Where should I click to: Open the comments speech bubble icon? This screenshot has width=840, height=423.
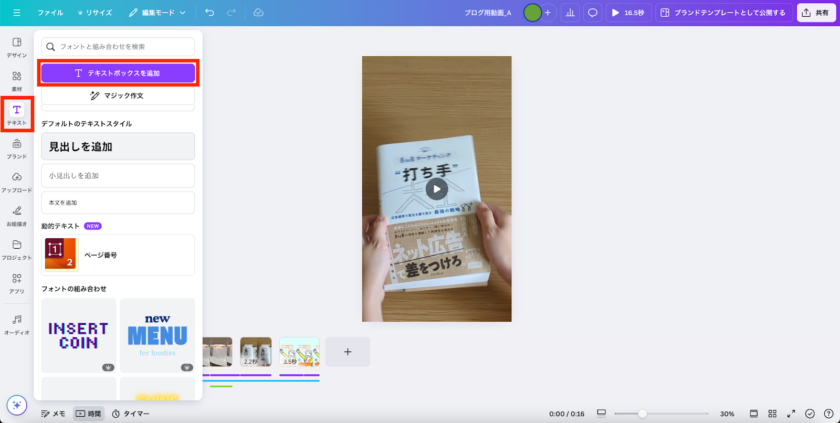click(x=592, y=13)
